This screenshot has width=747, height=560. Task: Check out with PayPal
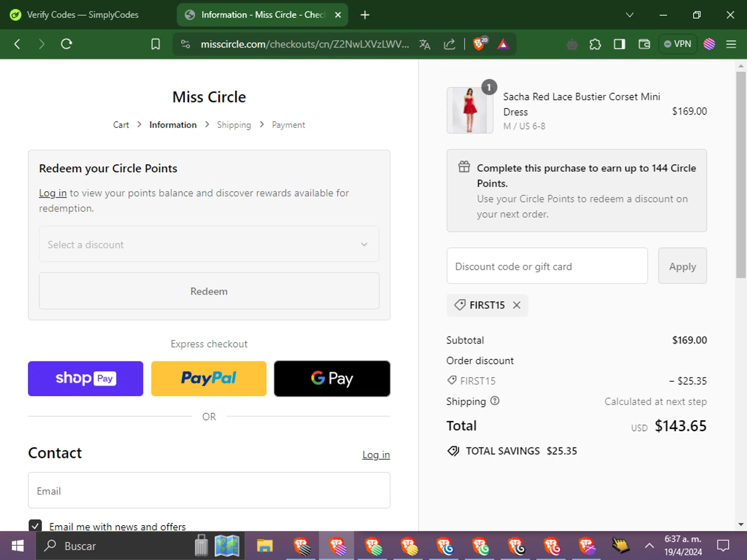[x=209, y=379]
